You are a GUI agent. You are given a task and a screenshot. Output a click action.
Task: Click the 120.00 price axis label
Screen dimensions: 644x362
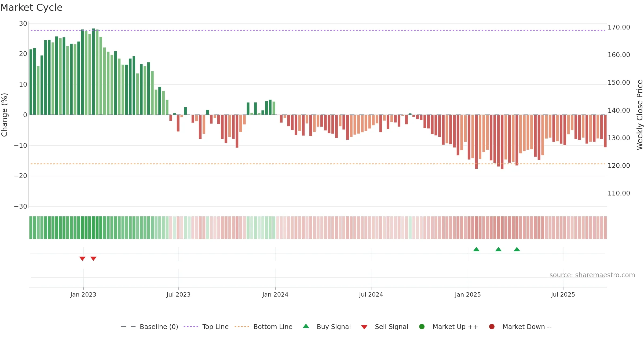tap(619, 166)
